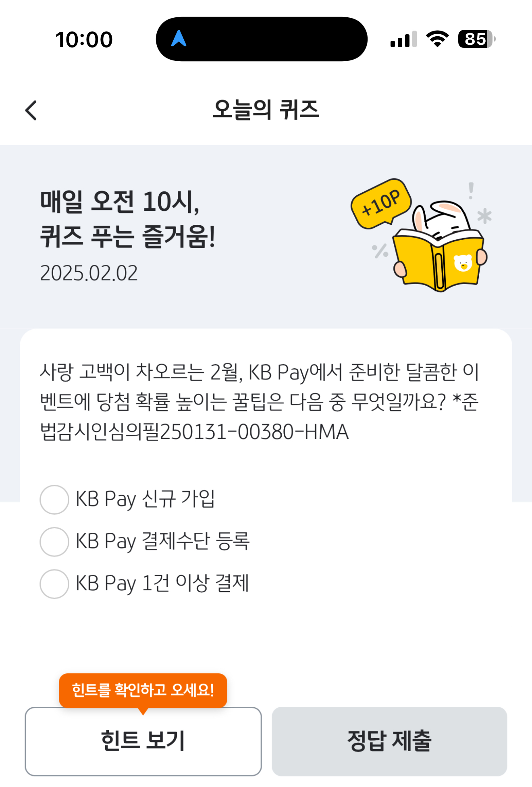Tap the +10P speech bubble badge
Screen dimensions: 532x787
click(381, 203)
